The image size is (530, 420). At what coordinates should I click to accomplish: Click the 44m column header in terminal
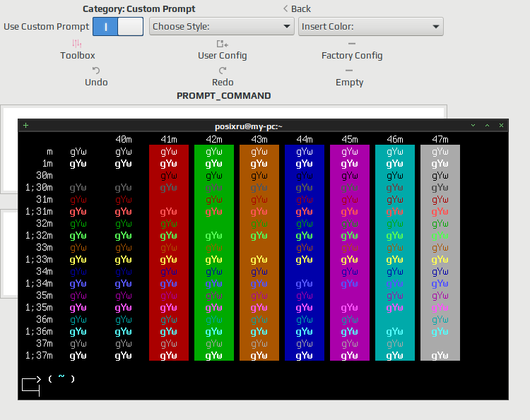[x=305, y=140]
